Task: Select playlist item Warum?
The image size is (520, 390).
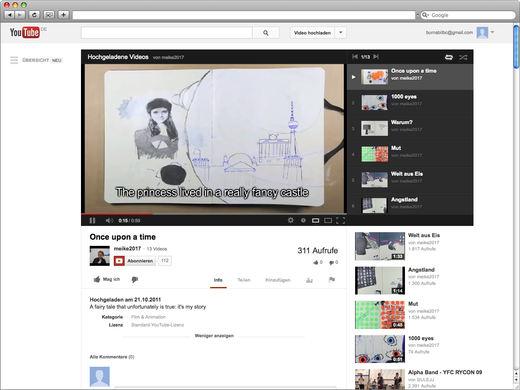Action: [410, 128]
